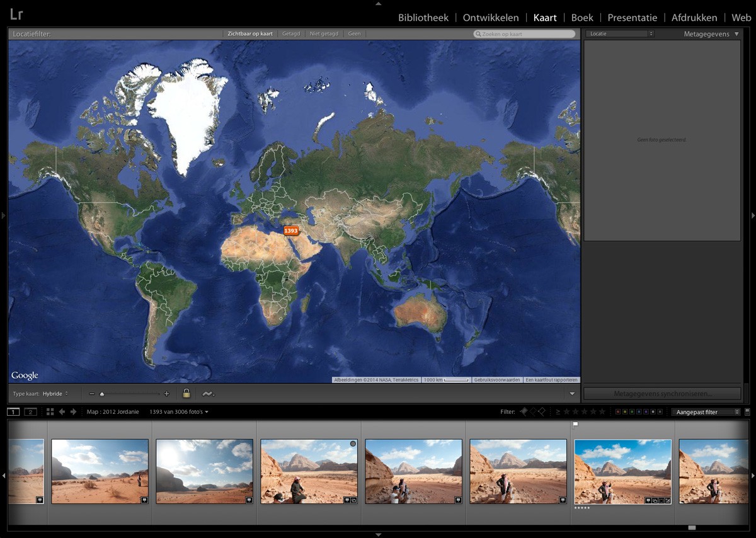Click the map zoom level slider handle
Image resolution: width=756 pixels, height=538 pixels.
click(x=103, y=393)
